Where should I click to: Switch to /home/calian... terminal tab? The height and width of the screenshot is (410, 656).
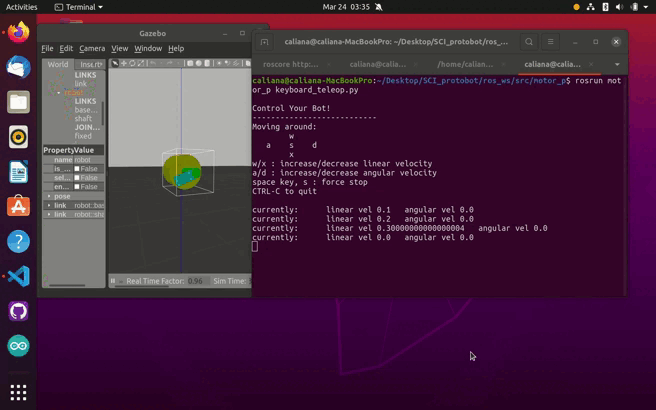pyautogui.click(x=465, y=64)
